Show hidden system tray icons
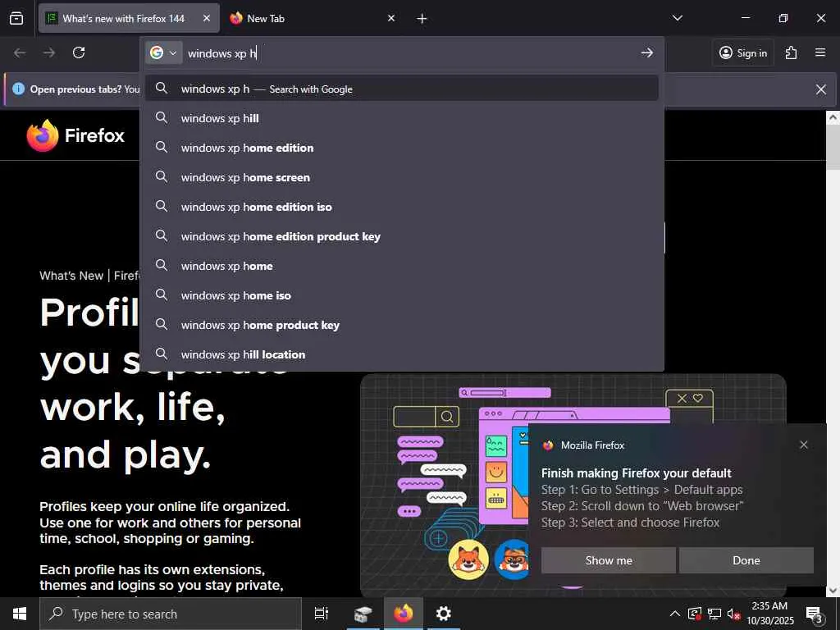The width and height of the screenshot is (840, 630). pos(675,614)
